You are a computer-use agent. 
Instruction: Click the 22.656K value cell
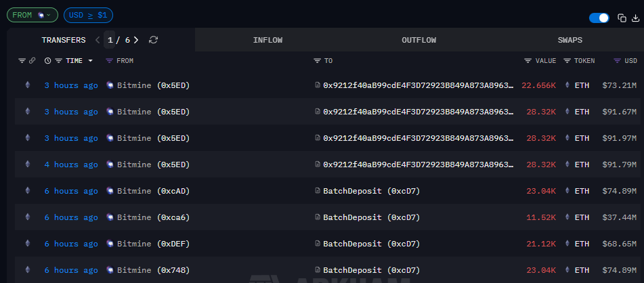(x=539, y=85)
